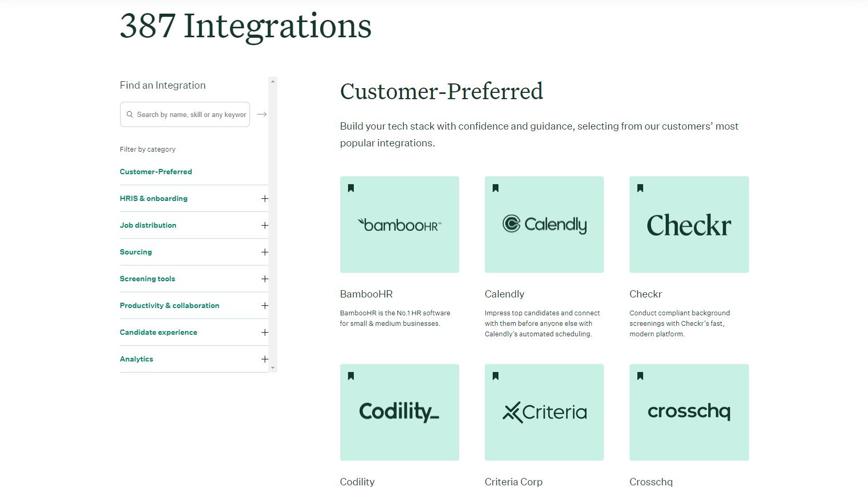Expand Candidate experience plus icon
This screenshot has height=489, width=868.
click(x=265, y=332)
